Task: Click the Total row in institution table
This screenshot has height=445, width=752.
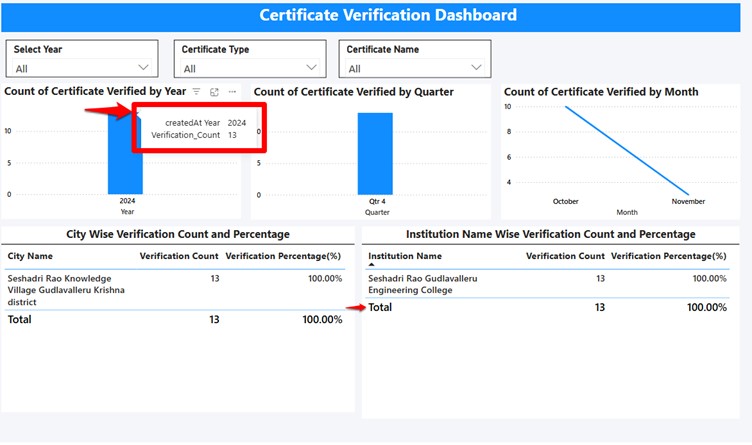Action: click(x=381, y=307)
